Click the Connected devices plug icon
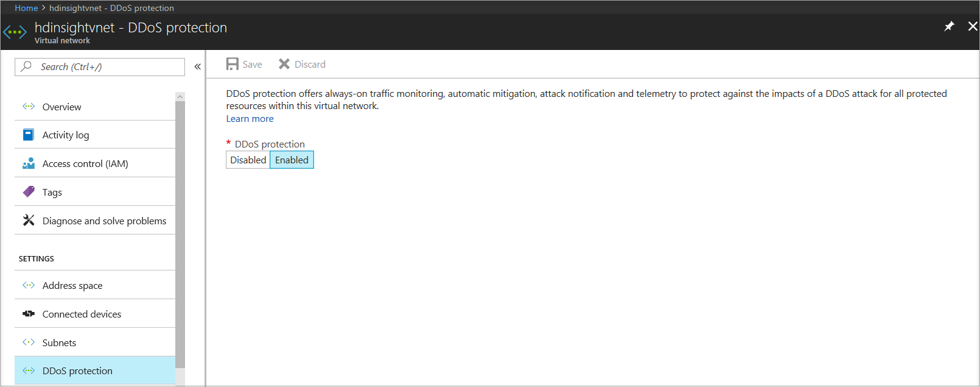Image resolution: width=980 pixels, height=387 pixels. [x=29, y=314]
